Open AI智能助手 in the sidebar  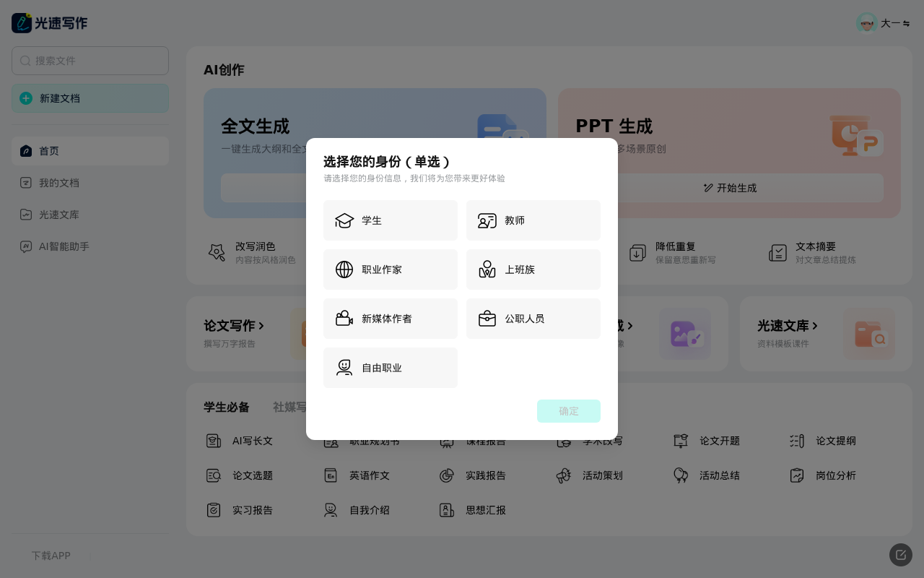tap(90, 246)
